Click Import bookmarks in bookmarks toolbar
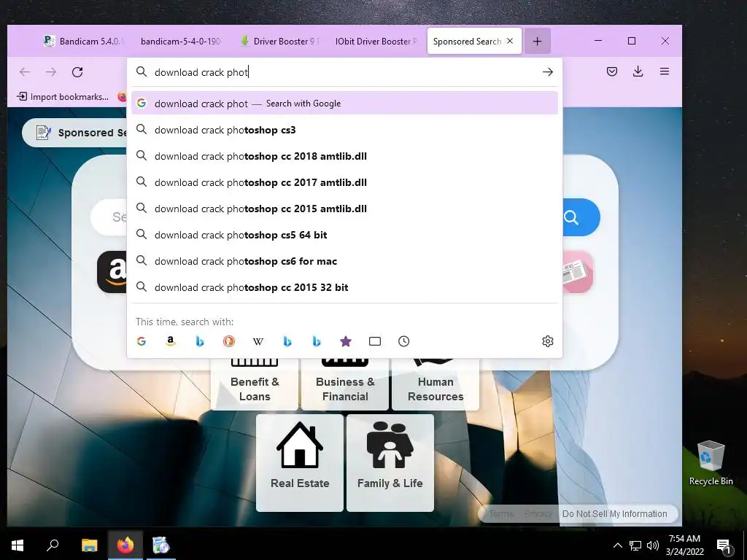 [63, 97]
